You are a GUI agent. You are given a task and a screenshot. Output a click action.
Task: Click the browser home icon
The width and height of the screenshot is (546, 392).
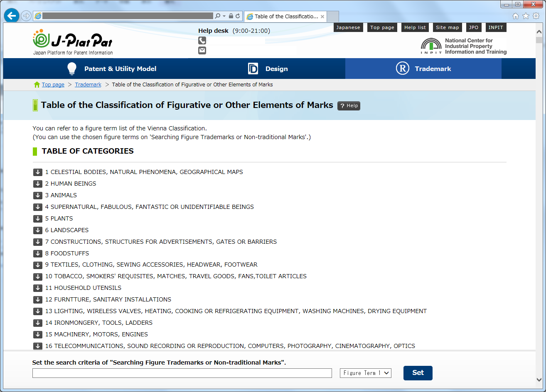point(516,16)
